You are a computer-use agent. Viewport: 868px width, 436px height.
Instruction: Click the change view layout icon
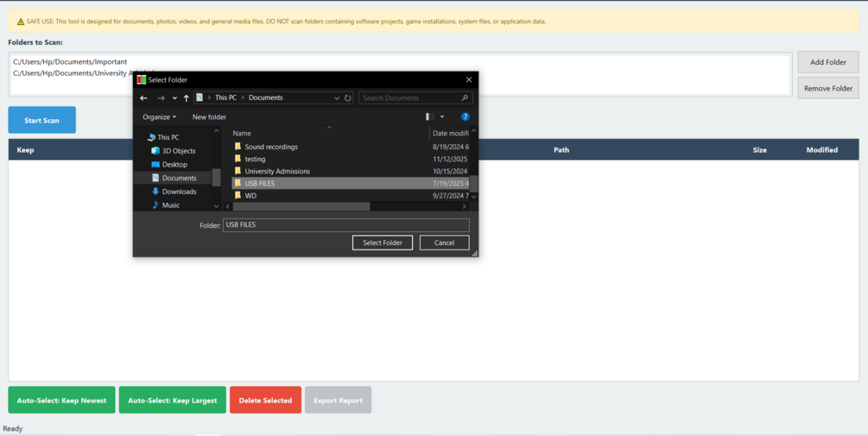[x=430, y=117]
